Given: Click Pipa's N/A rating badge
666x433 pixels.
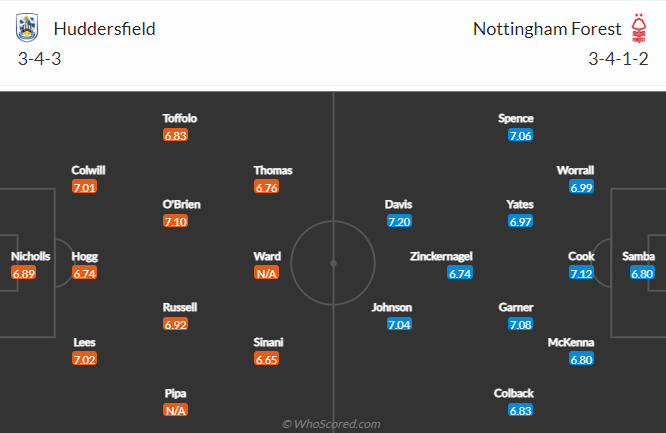Looking at the screenshot, I should (175, 410).
